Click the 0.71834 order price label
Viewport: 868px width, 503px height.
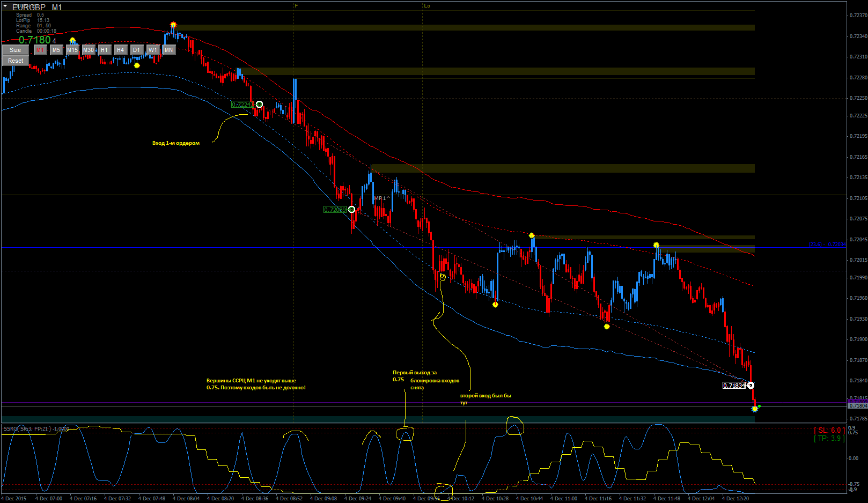click(734, 386)
